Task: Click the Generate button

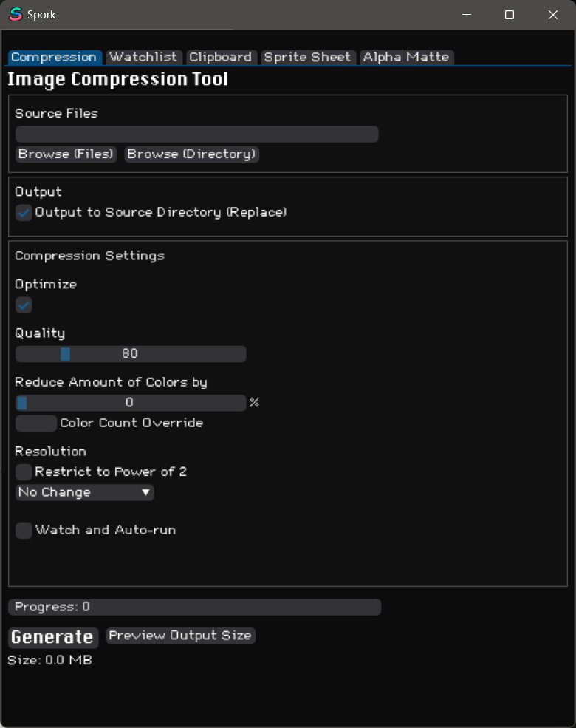Action: click(x=52, y=637)
